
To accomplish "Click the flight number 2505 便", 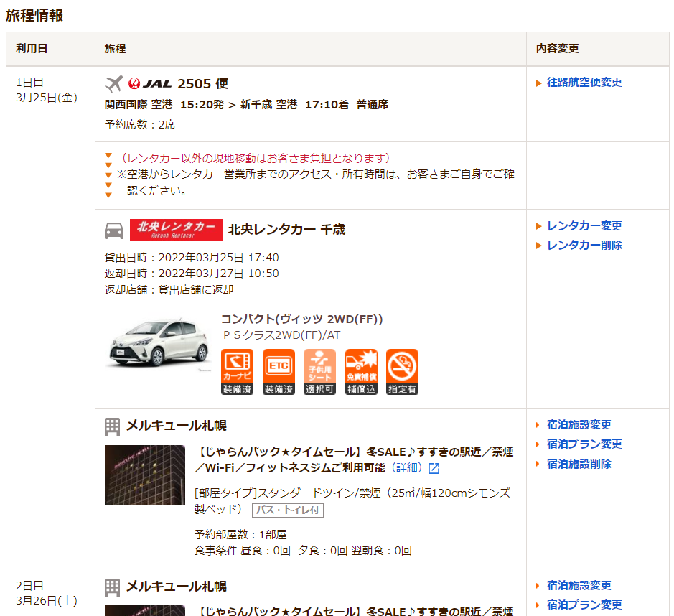I will [203, 83].
